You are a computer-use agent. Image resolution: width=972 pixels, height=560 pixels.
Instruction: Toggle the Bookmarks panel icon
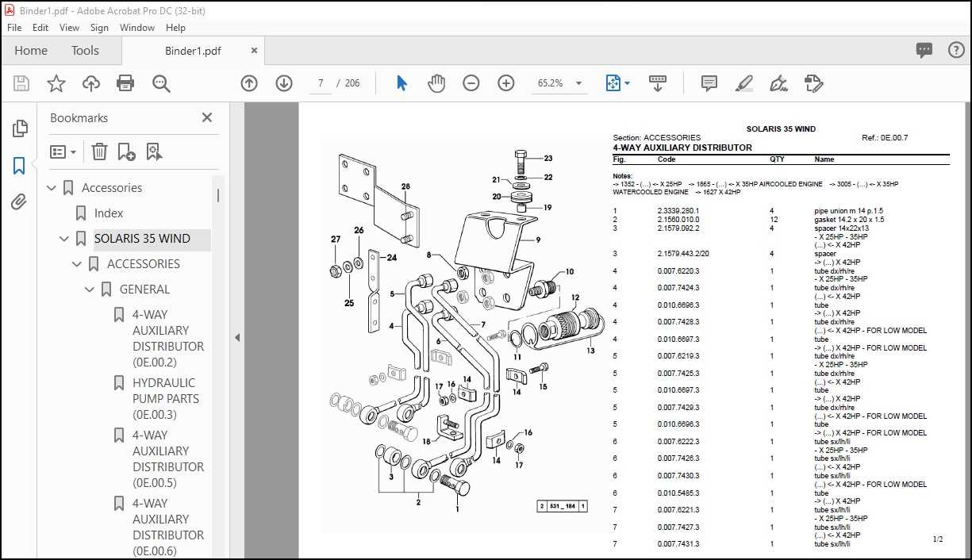click(x=20, y=166)
